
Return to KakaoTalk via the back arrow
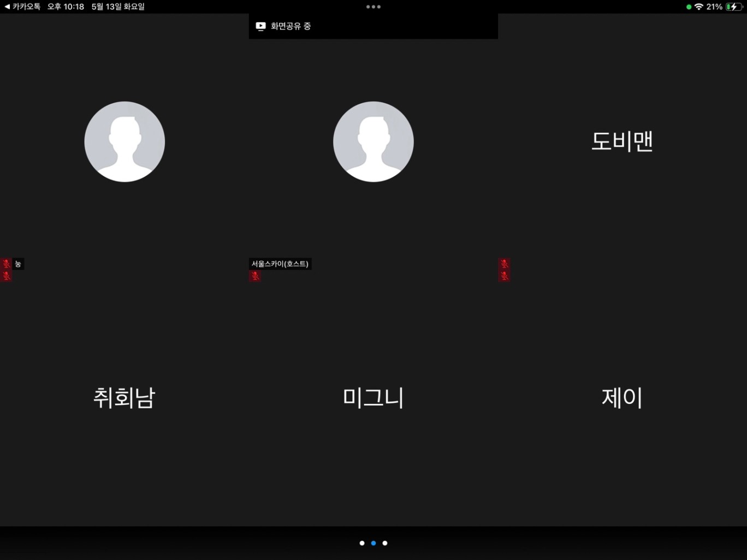(22, 7)
